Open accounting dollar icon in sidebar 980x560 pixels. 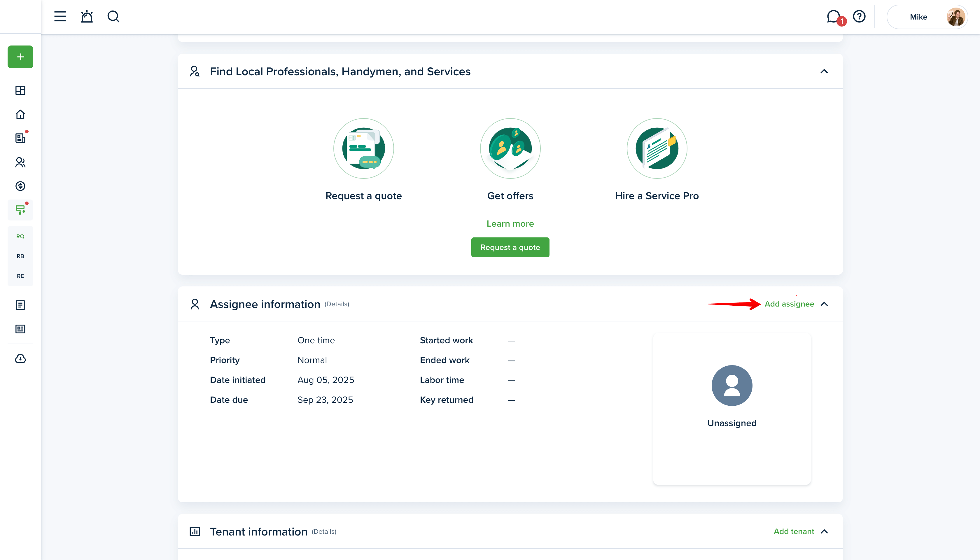[x=20, y=186]
